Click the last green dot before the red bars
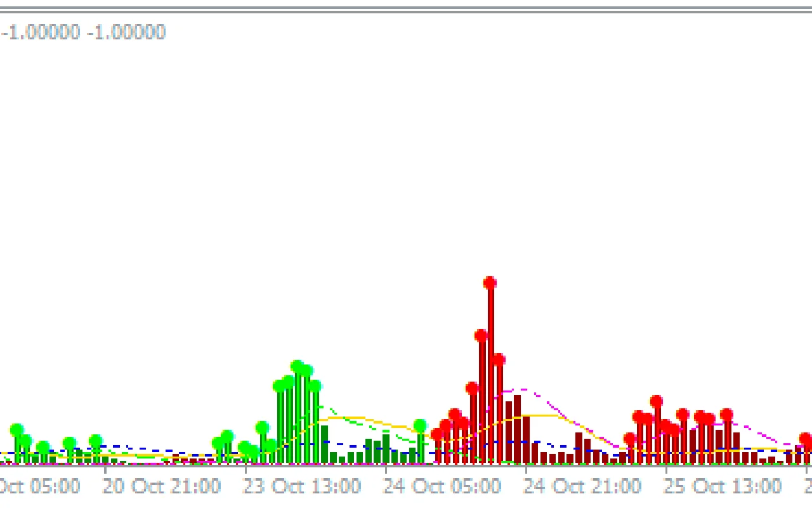 coord(420,425)
